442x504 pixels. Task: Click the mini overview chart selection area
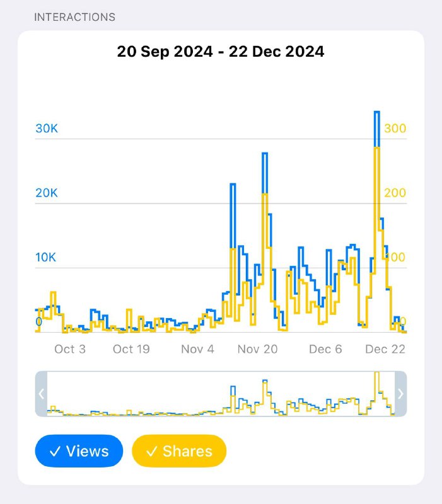pyautogui.click(x=221, y=394)
